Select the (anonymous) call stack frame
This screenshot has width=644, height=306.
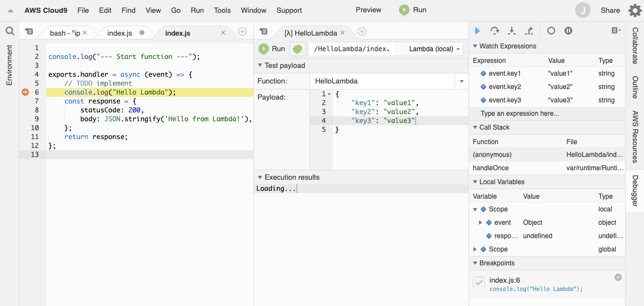click(547, 155)
